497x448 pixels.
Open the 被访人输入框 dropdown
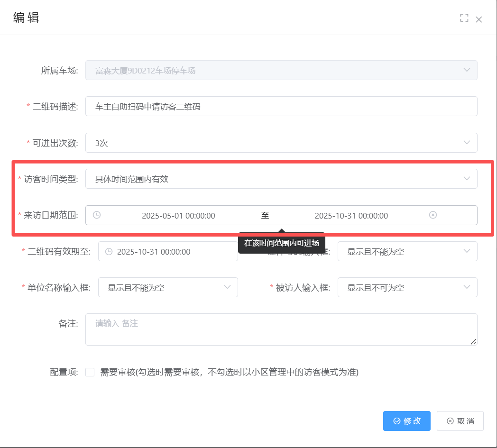407,287
